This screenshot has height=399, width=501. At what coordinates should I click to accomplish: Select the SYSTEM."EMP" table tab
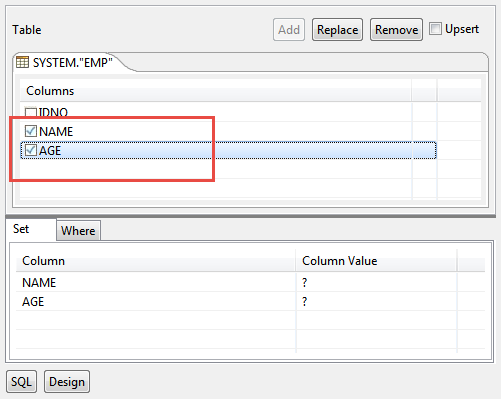67,63
